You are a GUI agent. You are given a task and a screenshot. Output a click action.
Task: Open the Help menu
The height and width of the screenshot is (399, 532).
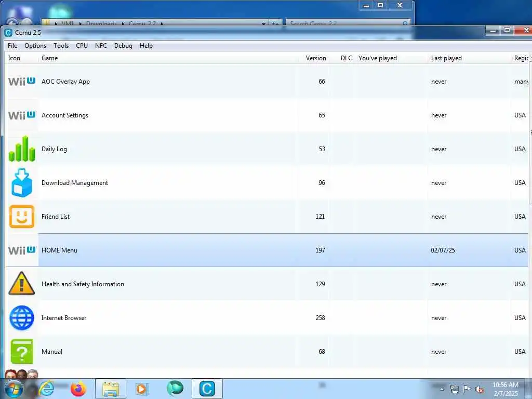(x=146, y=46)
